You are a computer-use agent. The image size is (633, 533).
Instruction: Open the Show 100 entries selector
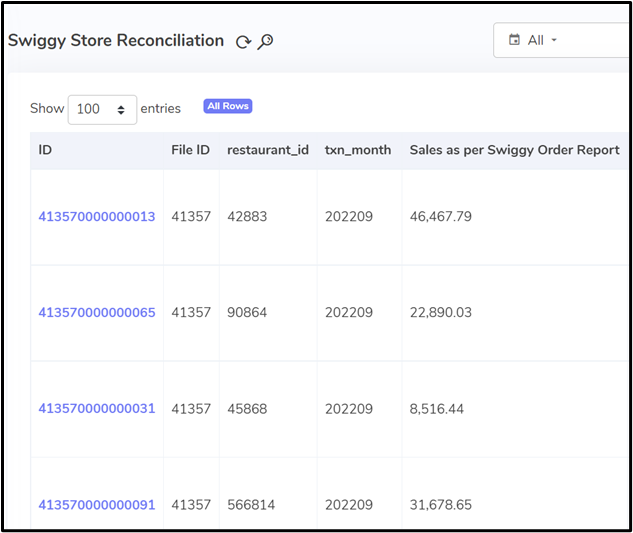tap(102, 109)
